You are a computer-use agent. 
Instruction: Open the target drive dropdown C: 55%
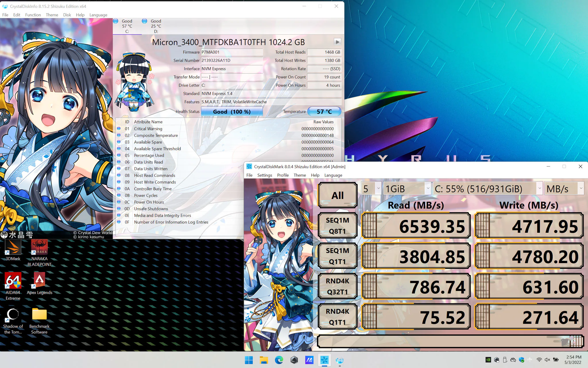tap(488, 189)
